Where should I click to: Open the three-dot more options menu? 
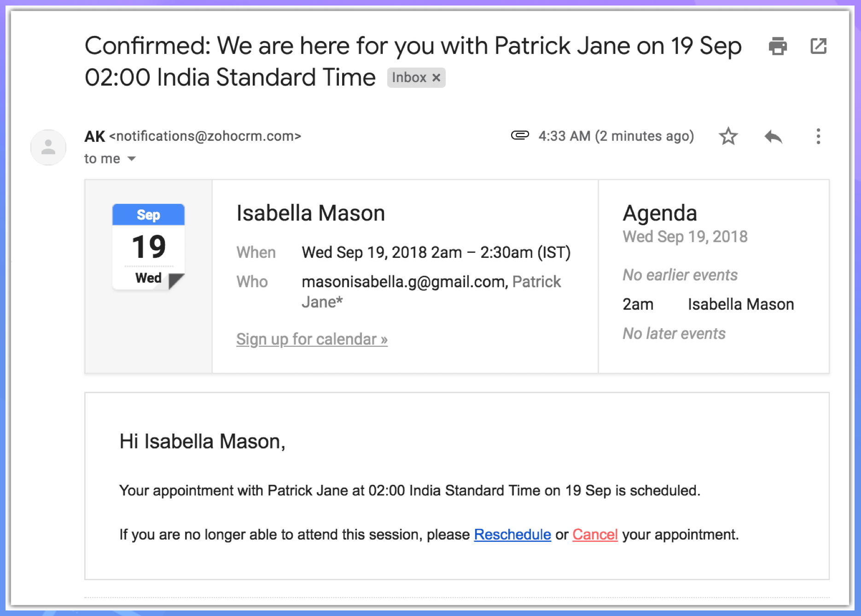(x=818, y=136)
